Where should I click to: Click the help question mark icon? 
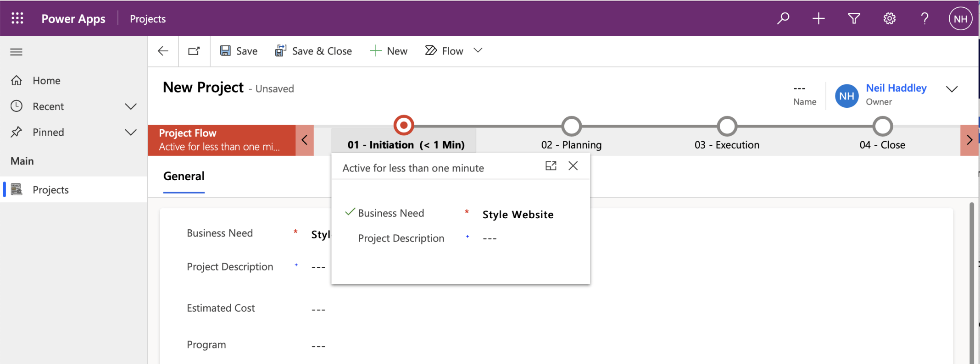pyautogui.click(x=924, y=18)
